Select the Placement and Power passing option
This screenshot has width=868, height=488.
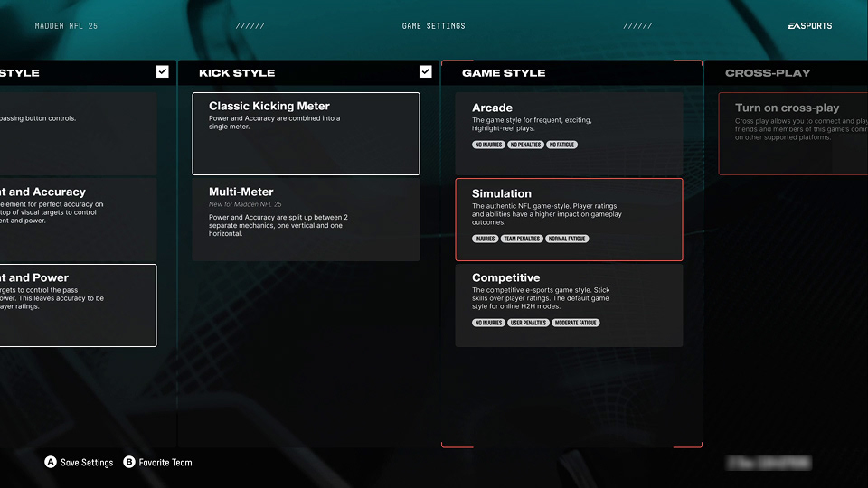78,305
